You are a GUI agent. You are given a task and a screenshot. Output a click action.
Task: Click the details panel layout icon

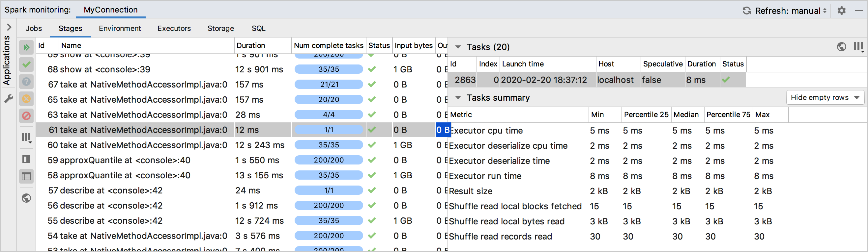[x=26, y=159]
